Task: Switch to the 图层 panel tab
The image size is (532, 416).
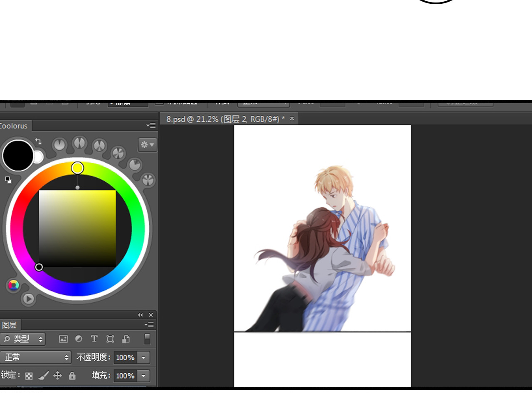Action: (x=9, y=325)
